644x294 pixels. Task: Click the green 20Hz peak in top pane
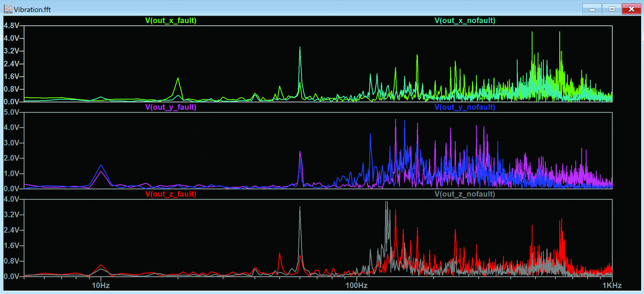click(x=178, y=79)
